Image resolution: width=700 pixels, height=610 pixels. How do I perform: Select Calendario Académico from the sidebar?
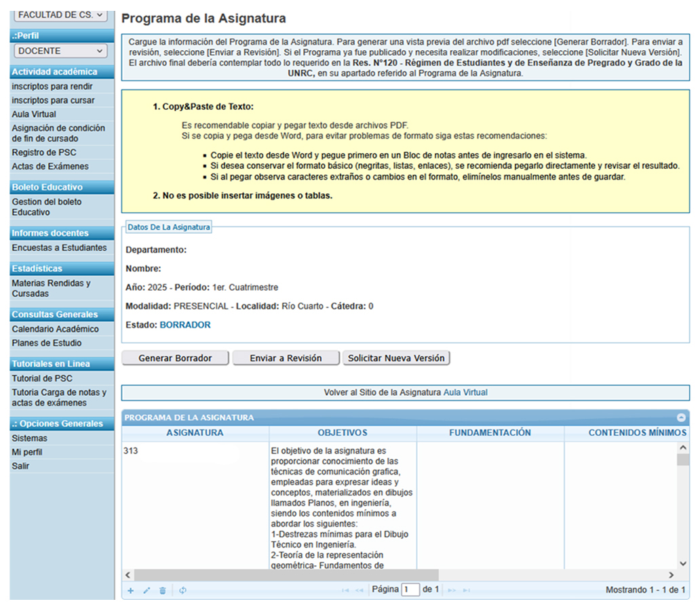pyautogui.click(x=55, y=329)
